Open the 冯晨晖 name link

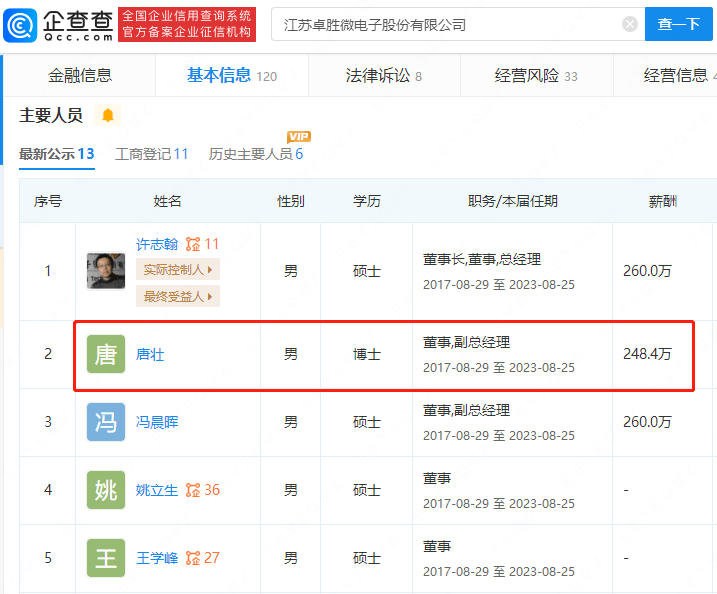click(157, 422)
